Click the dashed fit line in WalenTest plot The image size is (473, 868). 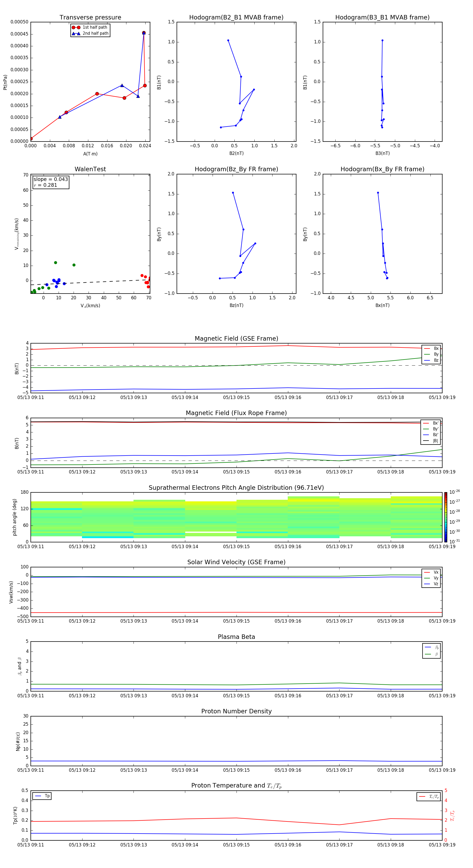(x=90, y=282)
